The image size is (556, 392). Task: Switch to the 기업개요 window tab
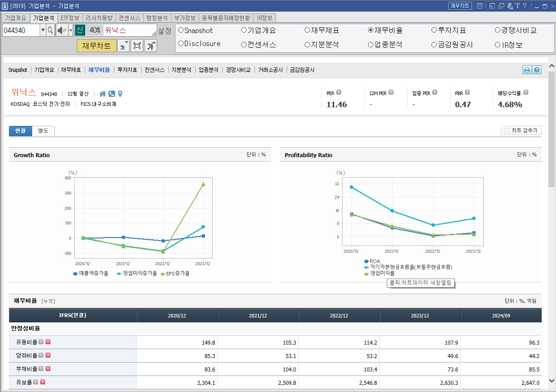16,18
